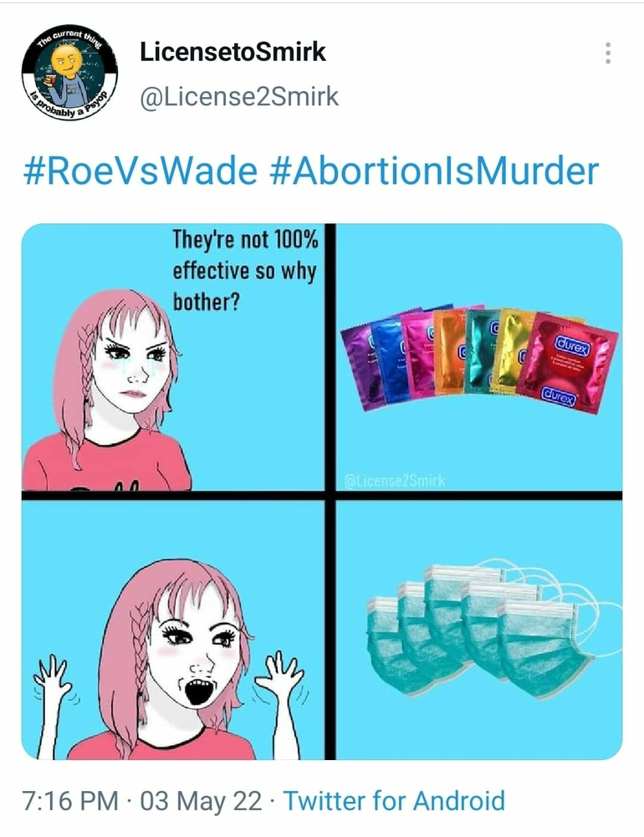Click the 7:16 PM tweet timestamp
The image size is (644, 837).
point(70,801)
